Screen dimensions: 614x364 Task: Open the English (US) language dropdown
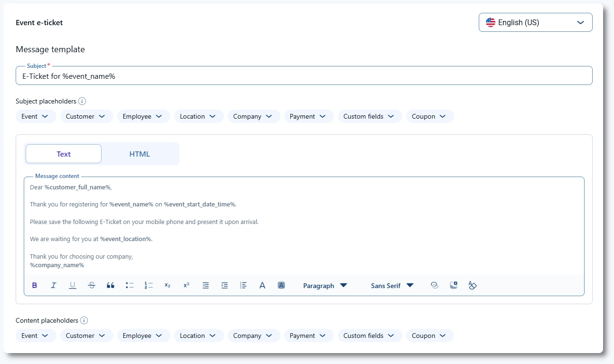coord(535,22)
